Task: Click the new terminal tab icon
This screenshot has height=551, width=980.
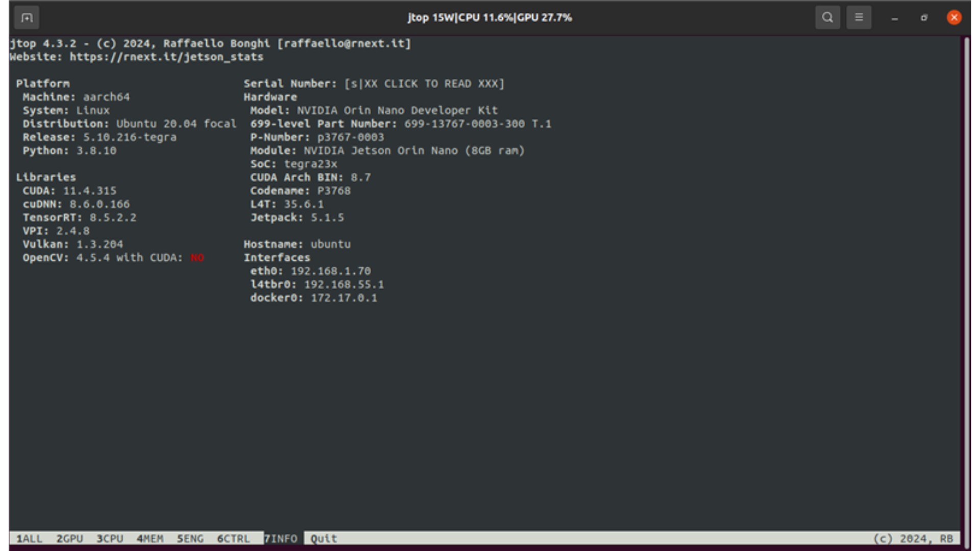Action: 27,18
